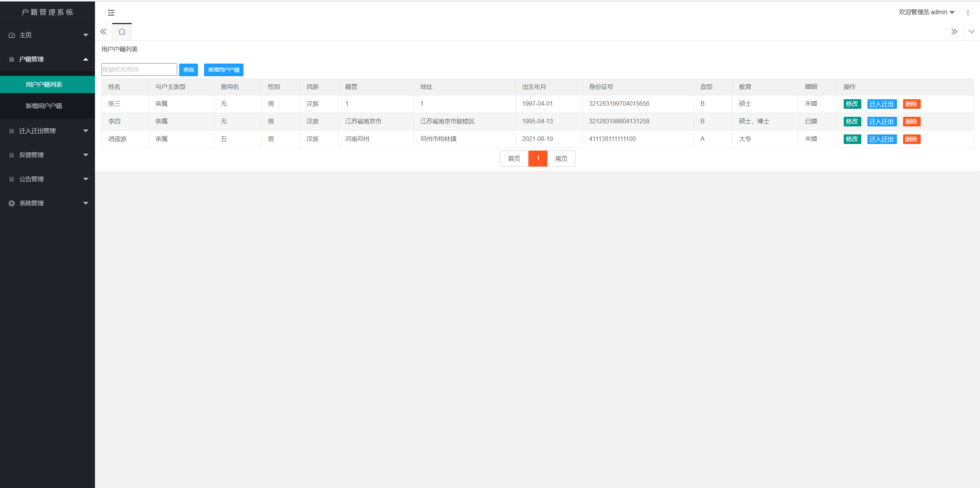Viewport: 980px width, 488px height.
Task: Open the vertical three-dot more menu
Action: (x=968, y=13)
